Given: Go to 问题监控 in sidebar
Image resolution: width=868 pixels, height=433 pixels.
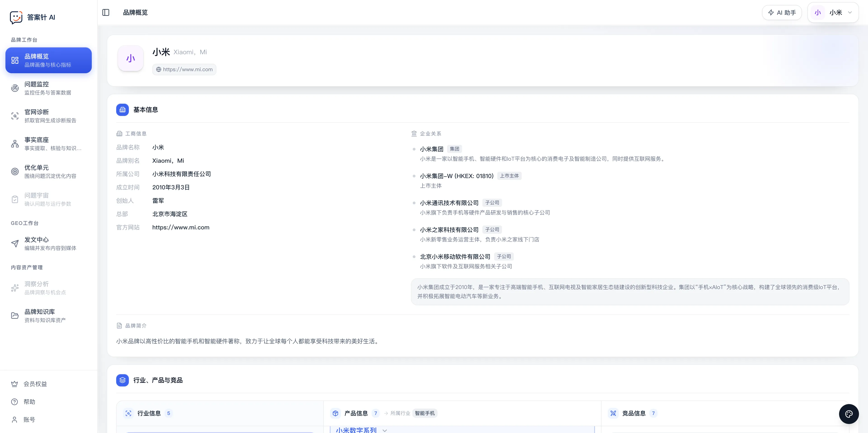Looking at the screenshot, I should click(x=49, y=88).
